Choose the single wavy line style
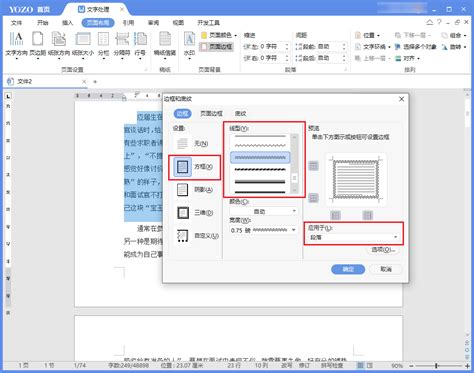 (x=260, y=145)
